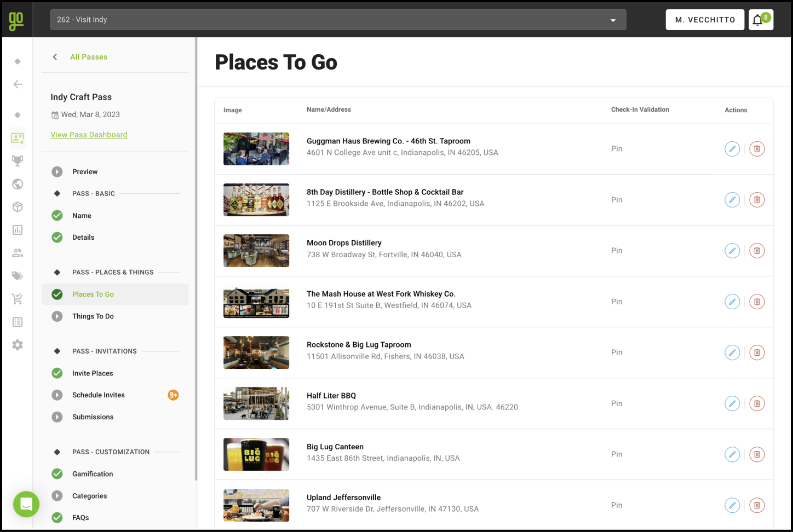Click the 'Name/Address' column header
Image resolution: width=793 pixels, height=532 pixels.
coord(329,109)
